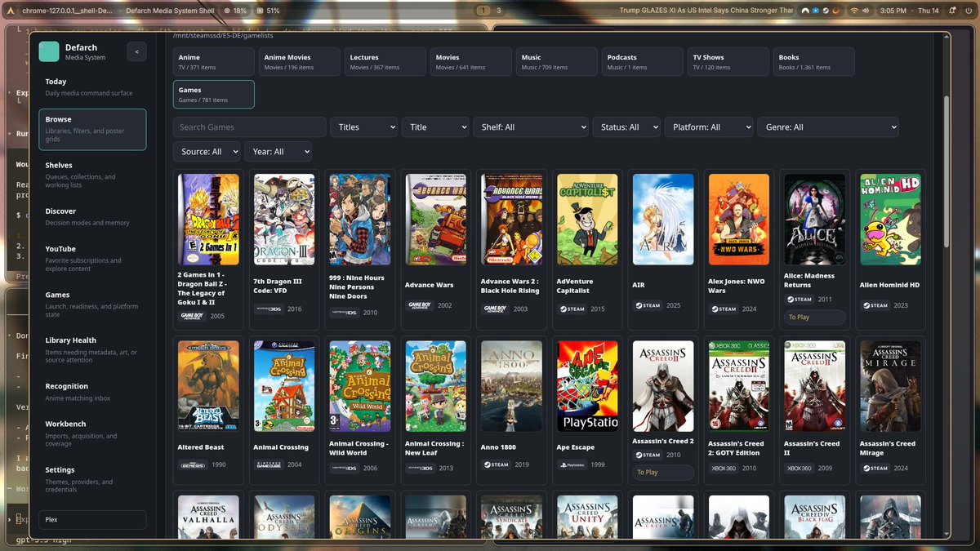Select the Lectures library tab

(x=385, y=62)
